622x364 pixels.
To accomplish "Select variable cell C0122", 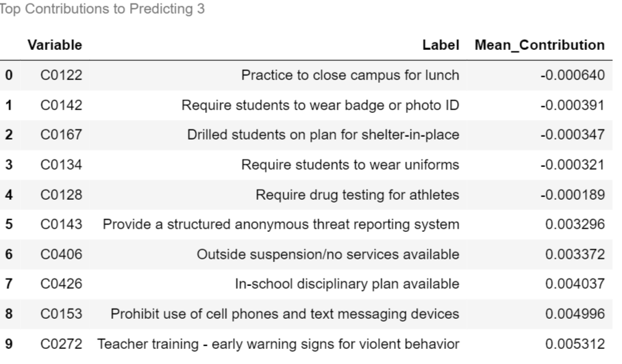I will tap(62, 75).
